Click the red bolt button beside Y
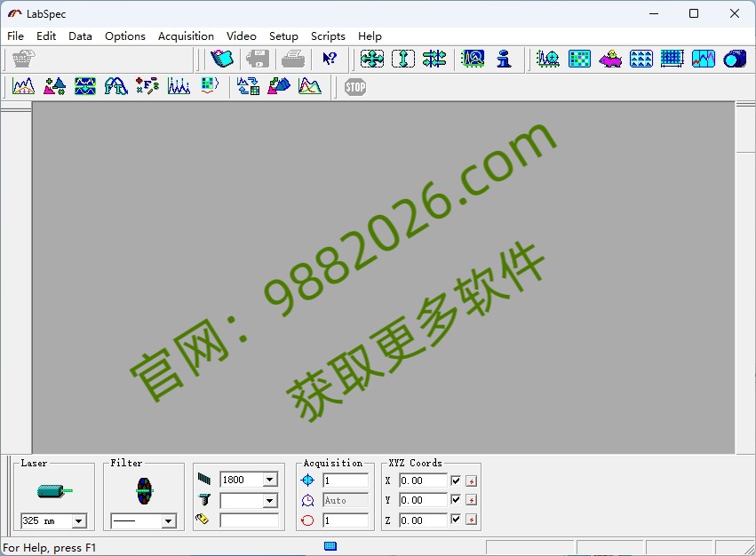Screen dimensions: 756x556 [472, 500]
